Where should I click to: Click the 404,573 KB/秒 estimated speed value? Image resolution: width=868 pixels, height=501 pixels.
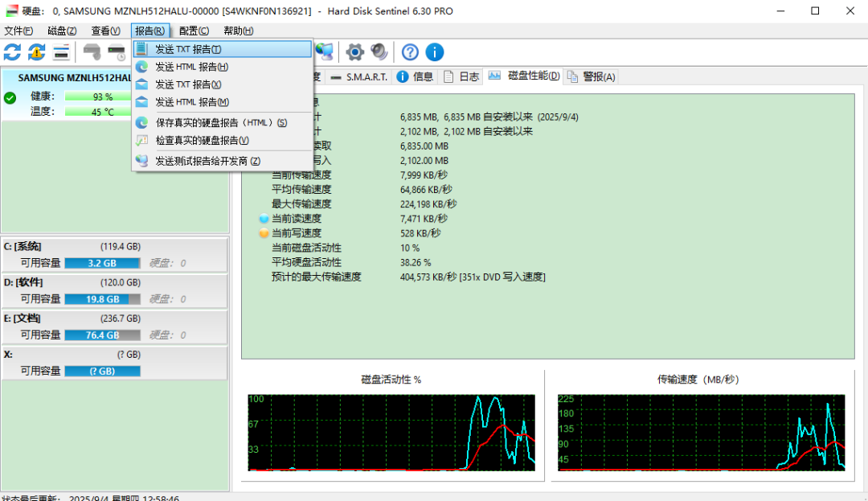pos(473,277)
